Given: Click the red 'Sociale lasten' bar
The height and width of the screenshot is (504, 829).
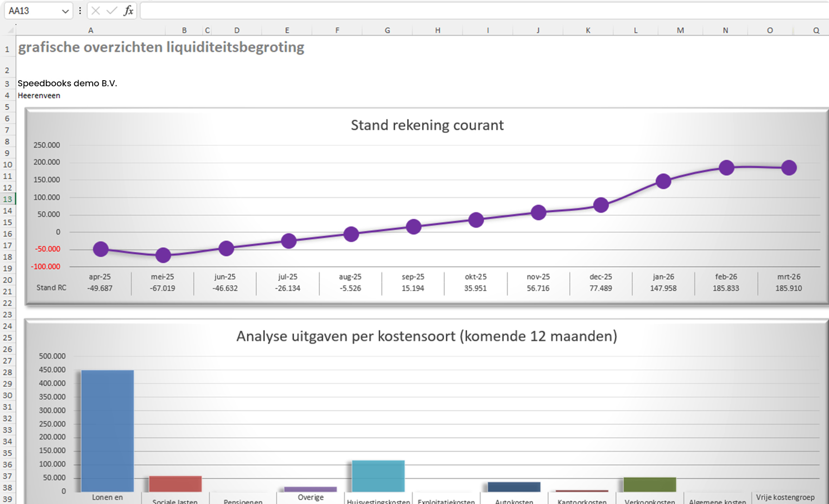Looking at the screenshot, I should pos(175,484).
